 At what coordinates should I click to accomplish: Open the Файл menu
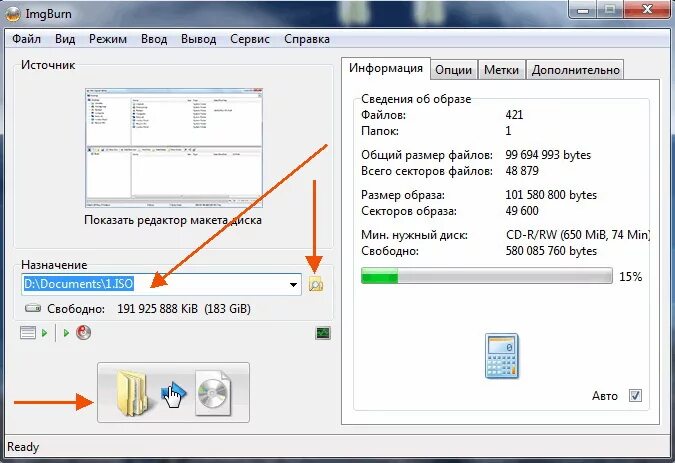coord(26,39)
